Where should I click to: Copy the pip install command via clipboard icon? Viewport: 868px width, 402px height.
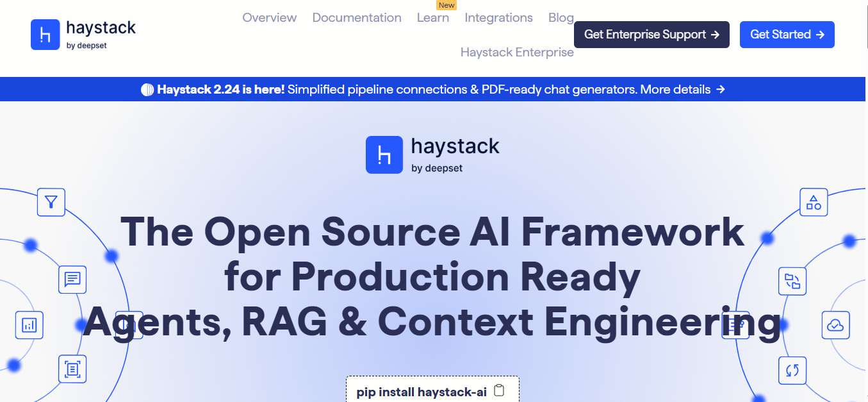[x=500, y=390]
